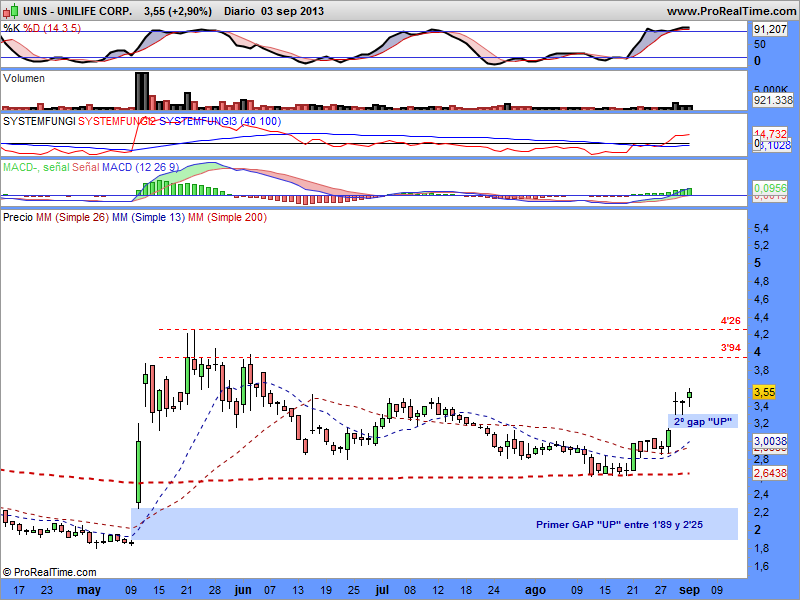The height and width of the screenshot is (600, 800).
Task: Click the '17' date axis label
Action: pyautogui.click(x=19, y=590)
